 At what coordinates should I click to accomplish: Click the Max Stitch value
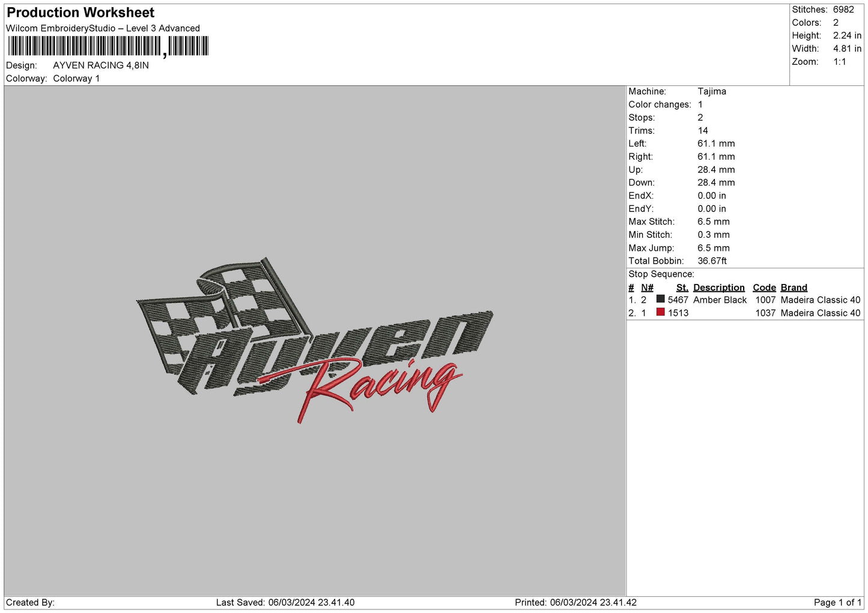(x=714, y=222)
